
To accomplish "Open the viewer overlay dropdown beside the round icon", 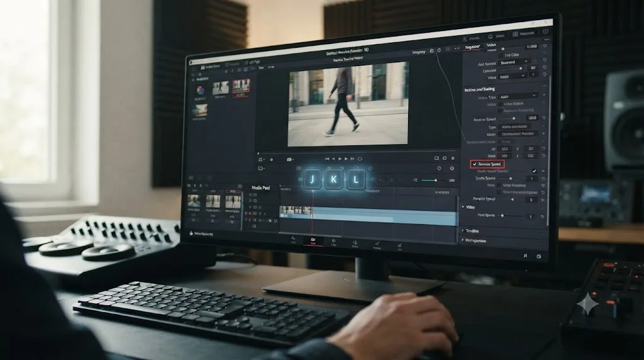I will [289, 159].
